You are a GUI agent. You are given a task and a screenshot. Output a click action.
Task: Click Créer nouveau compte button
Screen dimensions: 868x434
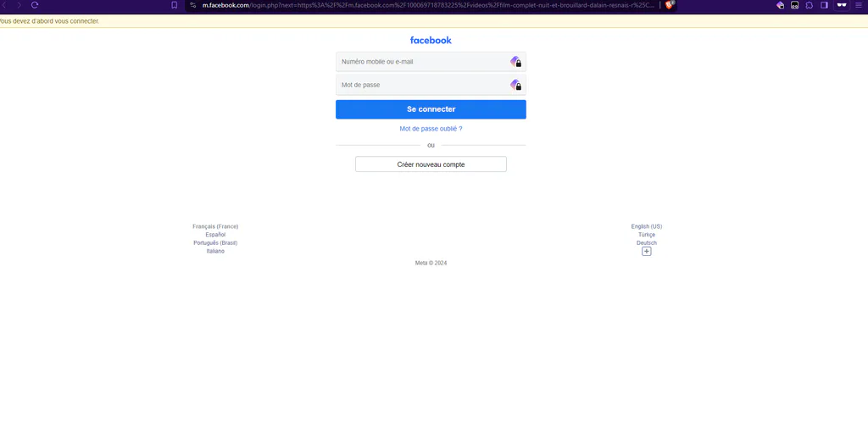pos(431,164)
